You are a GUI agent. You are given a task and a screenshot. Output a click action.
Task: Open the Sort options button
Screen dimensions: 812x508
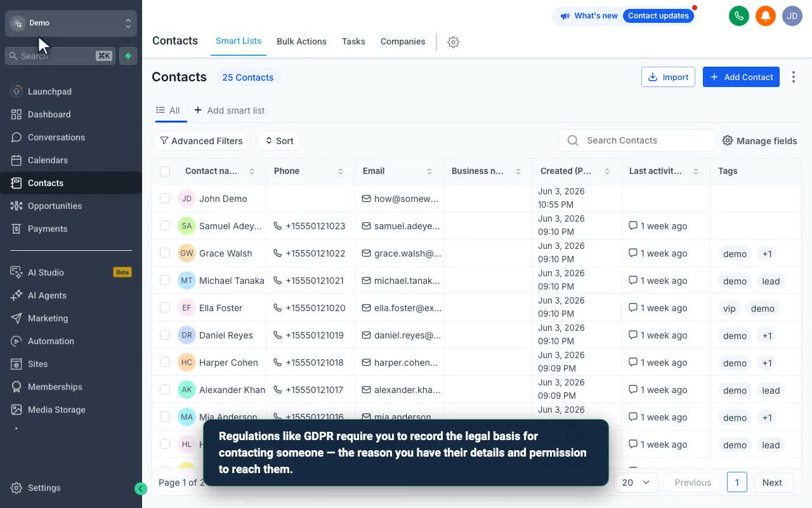[x=279, y=141]
